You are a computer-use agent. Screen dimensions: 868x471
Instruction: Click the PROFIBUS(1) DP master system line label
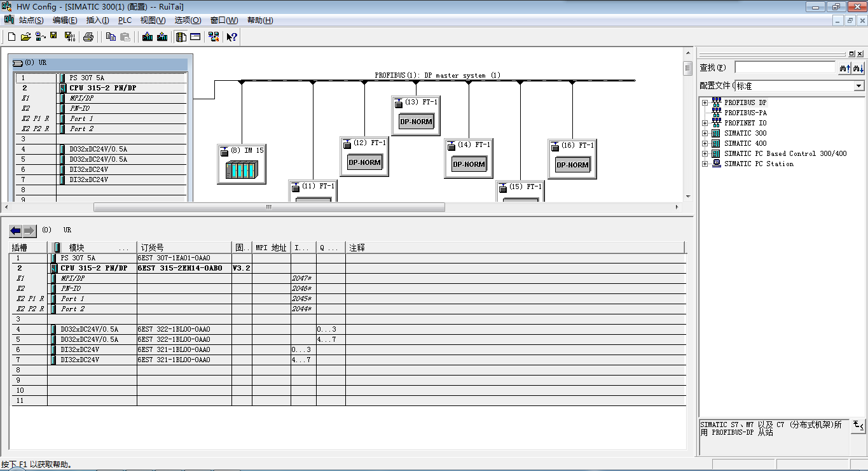[x=437, y=75]
